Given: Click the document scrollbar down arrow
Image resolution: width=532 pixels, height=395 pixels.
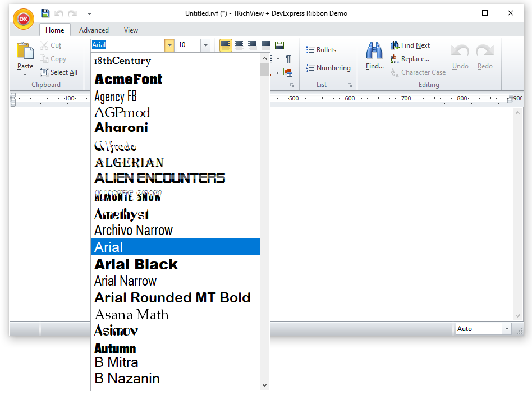Looking at the screenshot, I should click(x=517, y=315).
